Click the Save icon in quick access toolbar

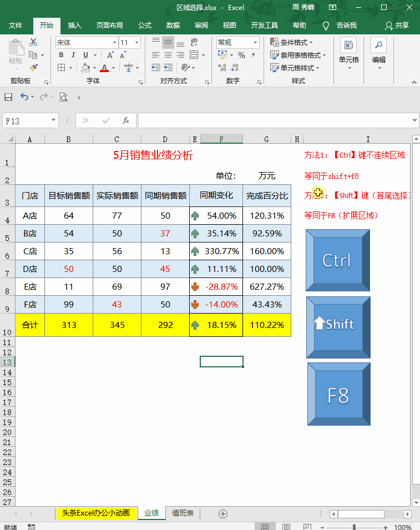click(x=8, y=97)
